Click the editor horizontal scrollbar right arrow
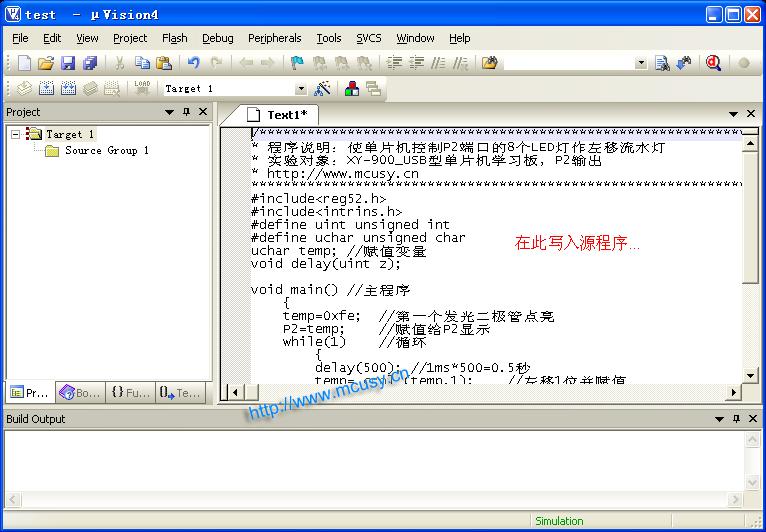The image size is (766, 532). (734, 392)
